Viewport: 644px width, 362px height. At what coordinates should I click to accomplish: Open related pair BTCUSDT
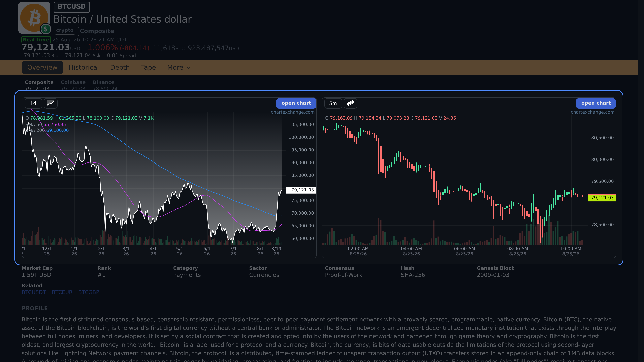pyautogui.click(x=34, y=292)
